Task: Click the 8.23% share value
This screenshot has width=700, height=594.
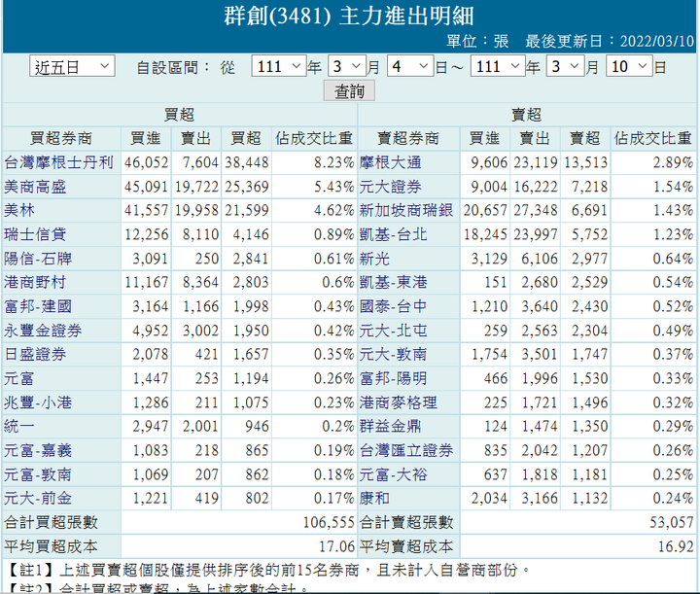Action: point(333,162)
